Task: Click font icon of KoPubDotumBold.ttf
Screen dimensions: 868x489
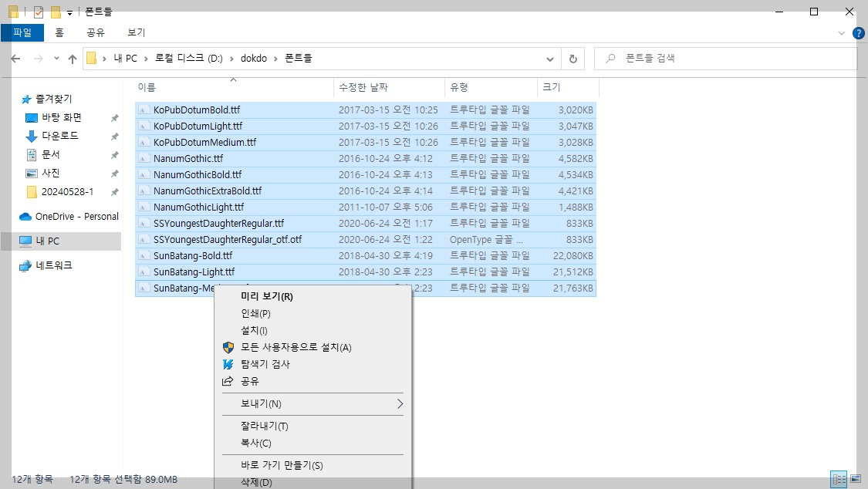Action: (x=144, y=110)
